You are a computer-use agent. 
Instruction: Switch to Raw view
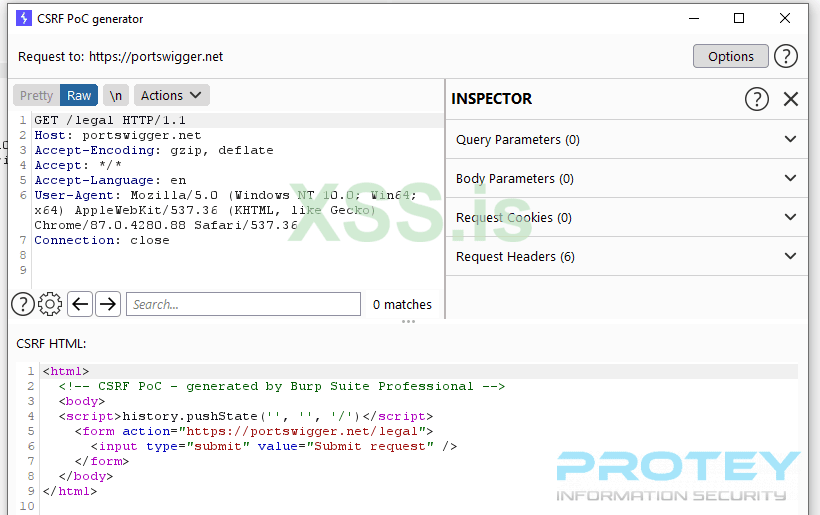coord(79,96)
